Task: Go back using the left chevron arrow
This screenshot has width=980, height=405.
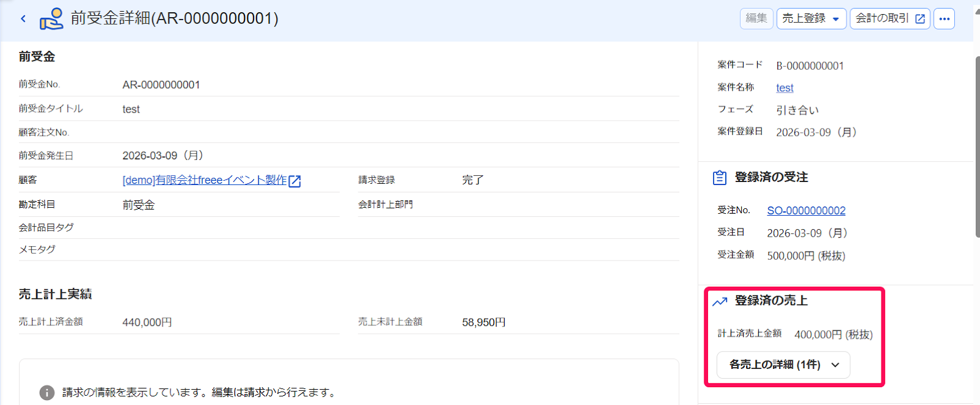Action: (23, 18)
